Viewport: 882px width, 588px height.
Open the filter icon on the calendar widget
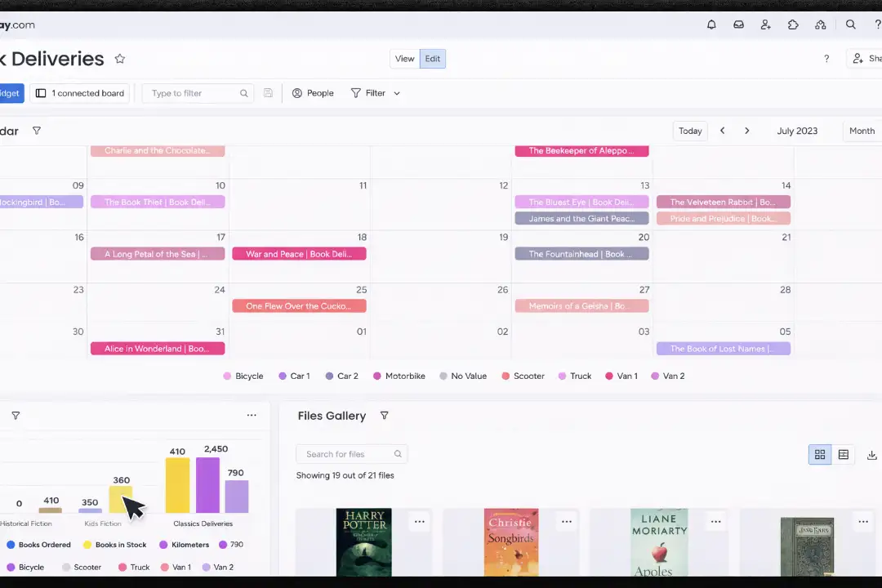click(36, 131)
